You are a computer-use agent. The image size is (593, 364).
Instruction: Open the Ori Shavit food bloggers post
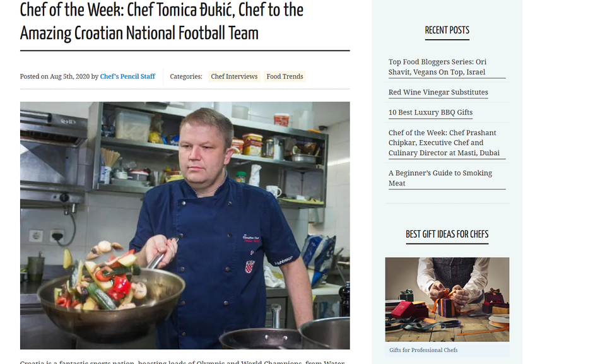pyautogui.click(x=438, y=67)
